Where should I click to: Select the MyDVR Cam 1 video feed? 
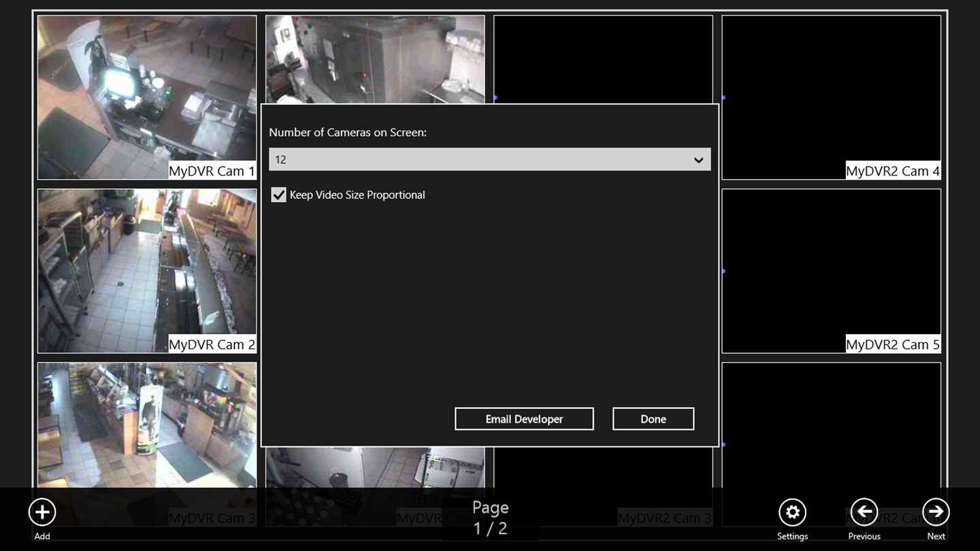click(147, 97)
